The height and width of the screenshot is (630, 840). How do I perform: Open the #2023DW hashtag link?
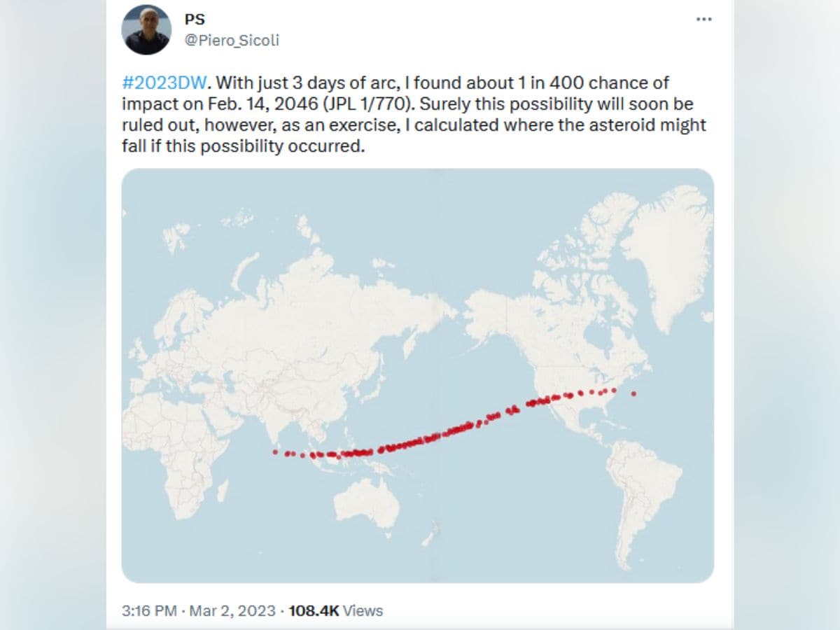coord(164,83)
